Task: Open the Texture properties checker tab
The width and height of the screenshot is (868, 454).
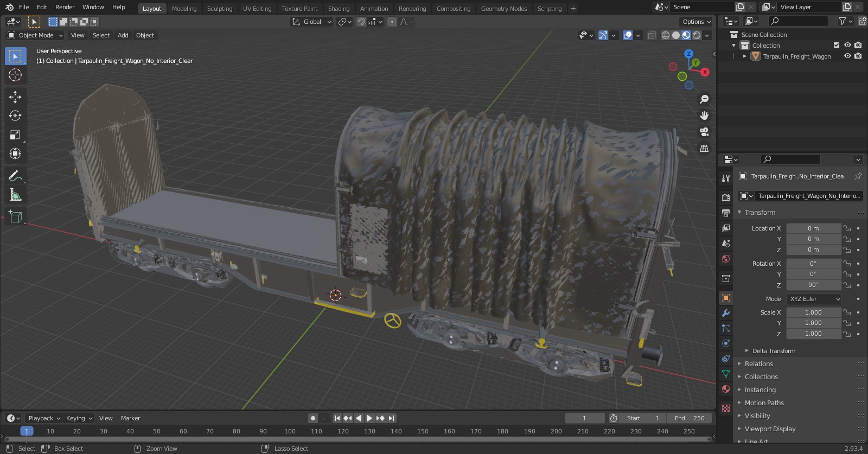Action: [x=726, y=408]
